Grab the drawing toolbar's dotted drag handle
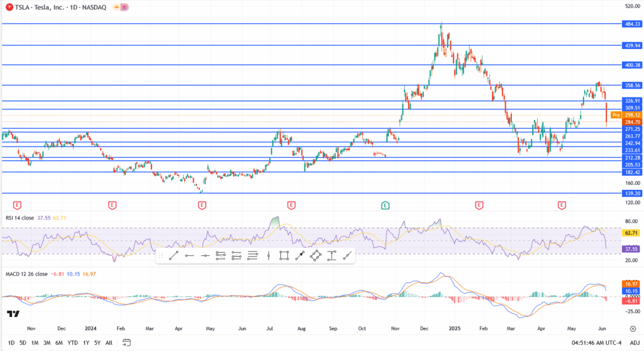 coord(161,255)
